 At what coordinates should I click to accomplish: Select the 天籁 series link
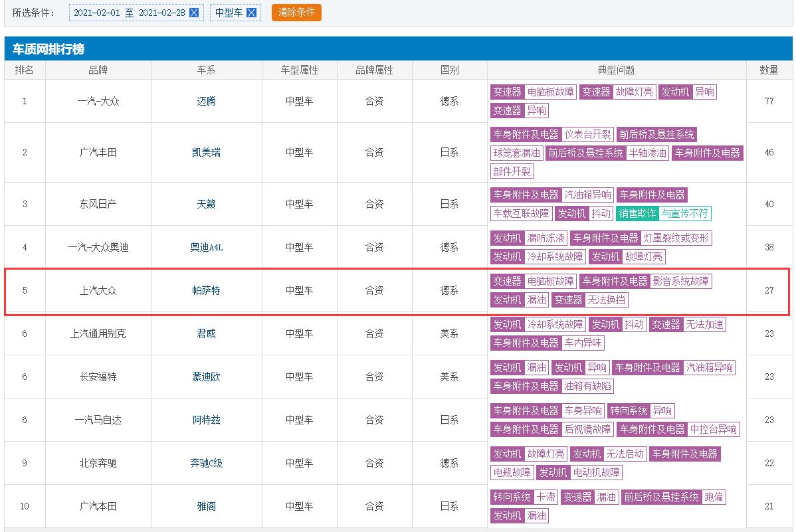[206, 204]
